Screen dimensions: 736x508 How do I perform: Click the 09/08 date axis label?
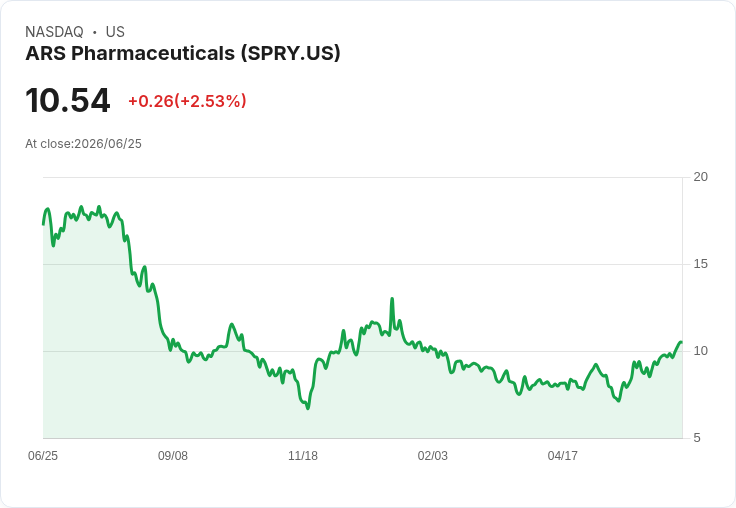[x=173, y=456]
